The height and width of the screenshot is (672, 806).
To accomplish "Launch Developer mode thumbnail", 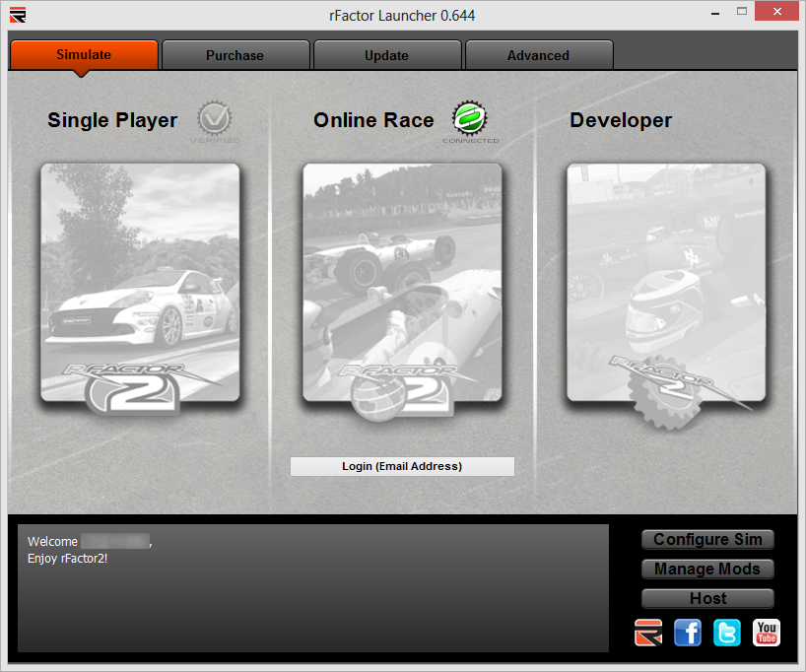I will click(x=666, y=284).
